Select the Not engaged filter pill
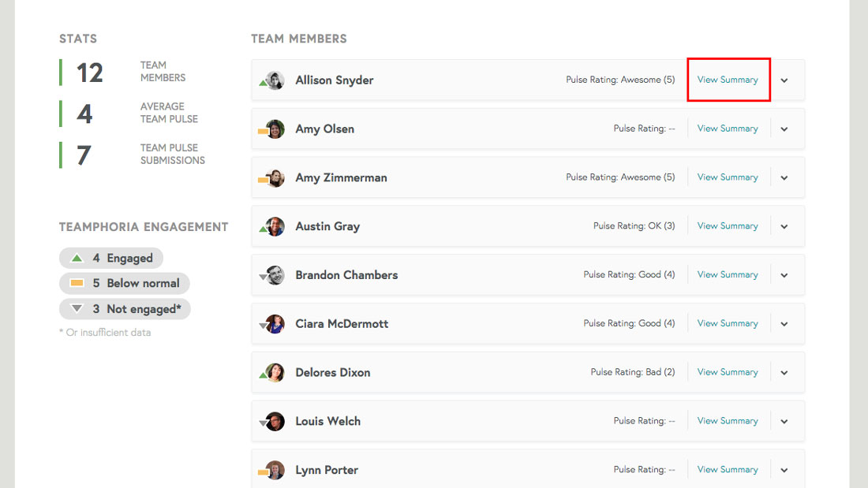The width and height of the screenshot is (868, 488). coord(125,309)
